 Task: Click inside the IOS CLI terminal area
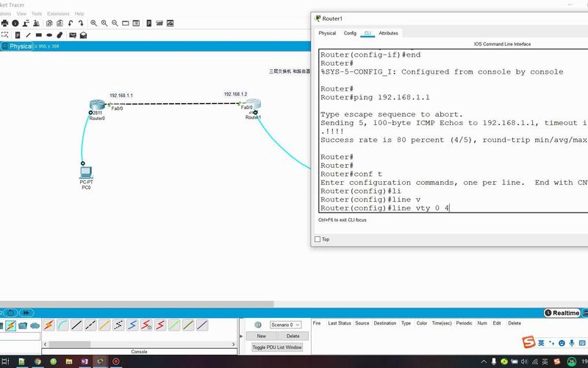[453, 131]
